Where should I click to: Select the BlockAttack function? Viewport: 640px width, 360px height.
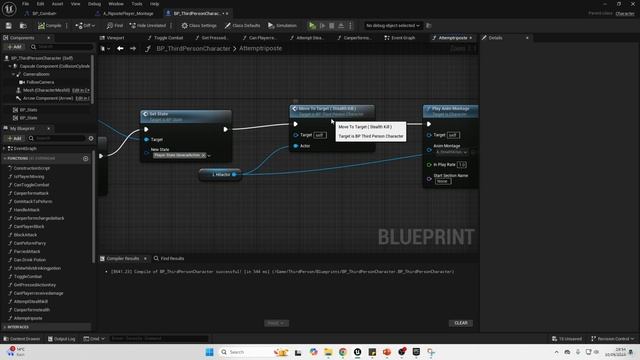[25, 235]
